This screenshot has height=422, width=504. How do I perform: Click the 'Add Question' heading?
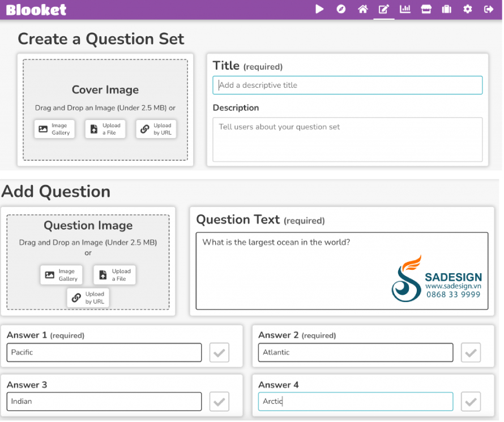pyautogui.click(x=56, y=192)
